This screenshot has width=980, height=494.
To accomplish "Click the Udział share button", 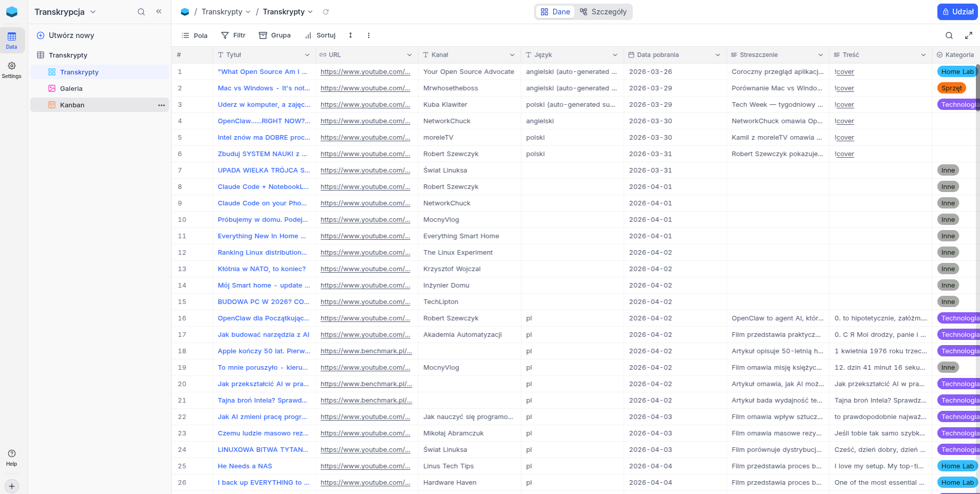I will (957, 12).
